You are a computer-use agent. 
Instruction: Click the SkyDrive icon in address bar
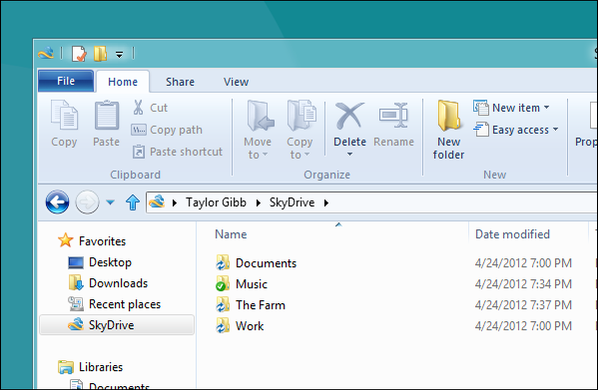157,202
